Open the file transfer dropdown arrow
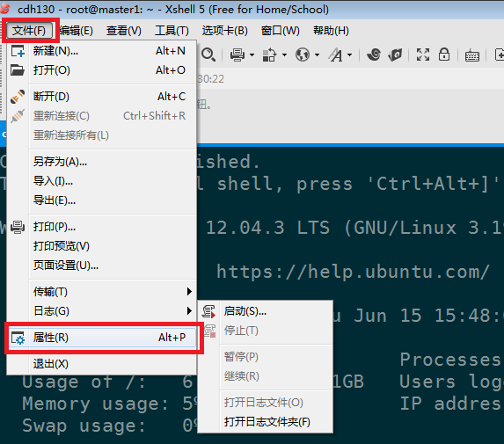Screen dimensions: 504x444 (x=284, y=55)
